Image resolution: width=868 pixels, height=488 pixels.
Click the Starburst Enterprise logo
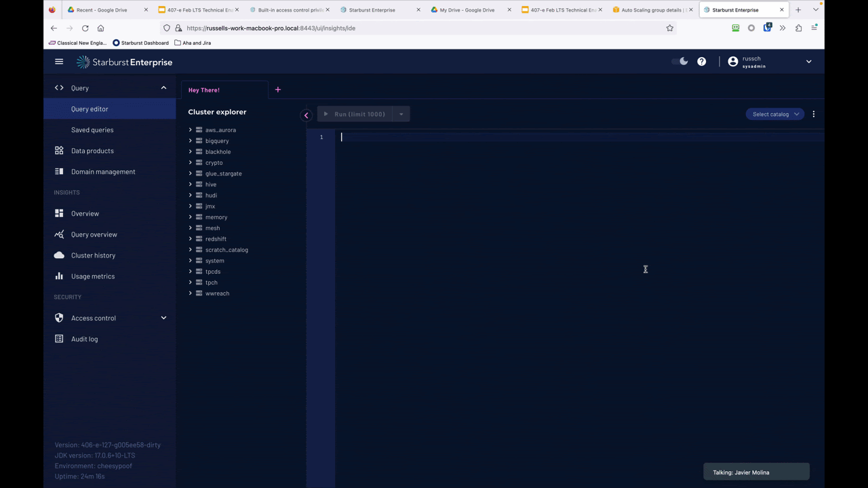(x=124, y=62)
